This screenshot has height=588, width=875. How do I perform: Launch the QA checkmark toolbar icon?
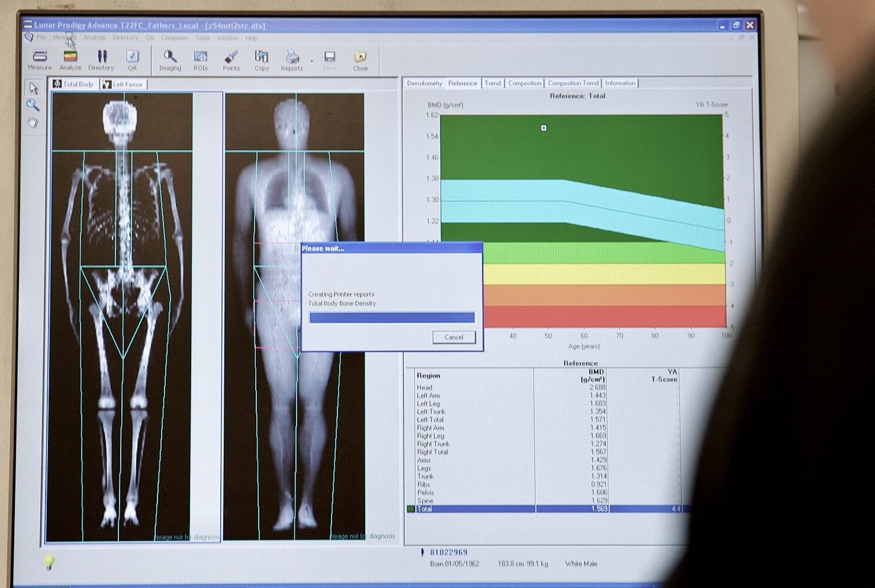pyautogui.click(x=132, y=59)
